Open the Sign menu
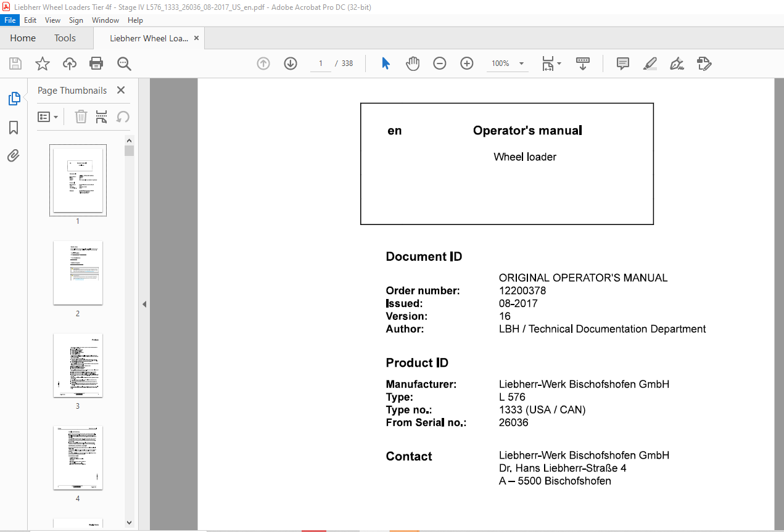 point(76,20)
